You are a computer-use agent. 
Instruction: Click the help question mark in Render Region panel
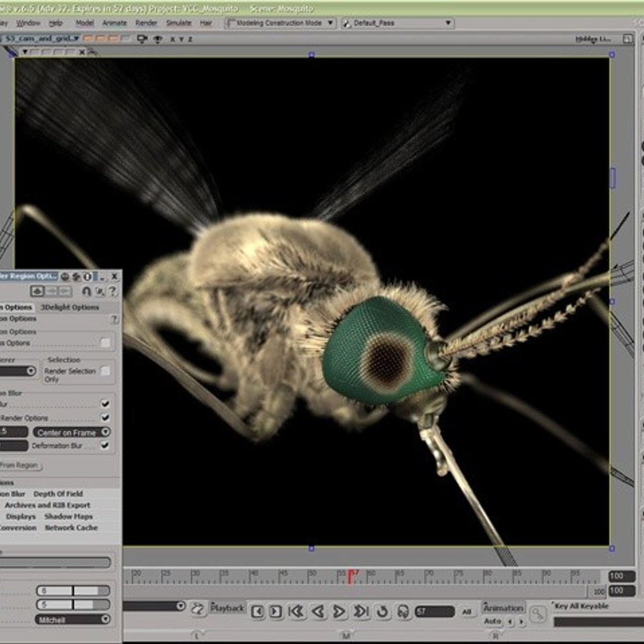click(x=112, y=291)
